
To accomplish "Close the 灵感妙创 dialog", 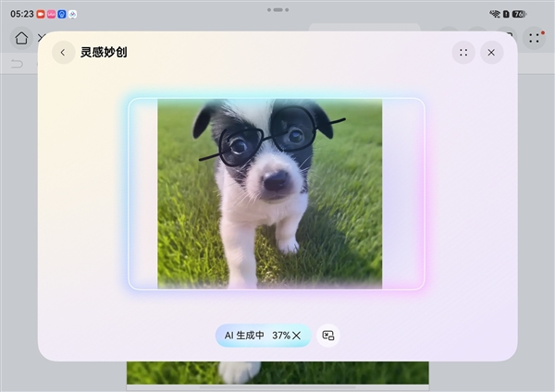I will 492,53.
